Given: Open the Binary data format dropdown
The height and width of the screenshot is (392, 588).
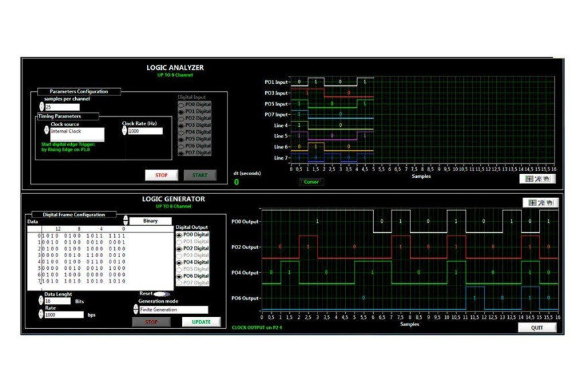Looking at the screenshot, I should [x=152, y=220].
